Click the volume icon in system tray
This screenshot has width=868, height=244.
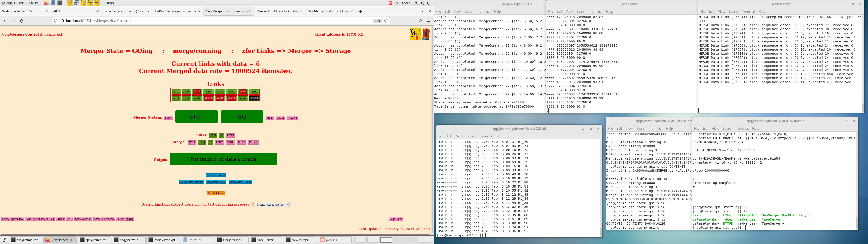tap(422, 3)
